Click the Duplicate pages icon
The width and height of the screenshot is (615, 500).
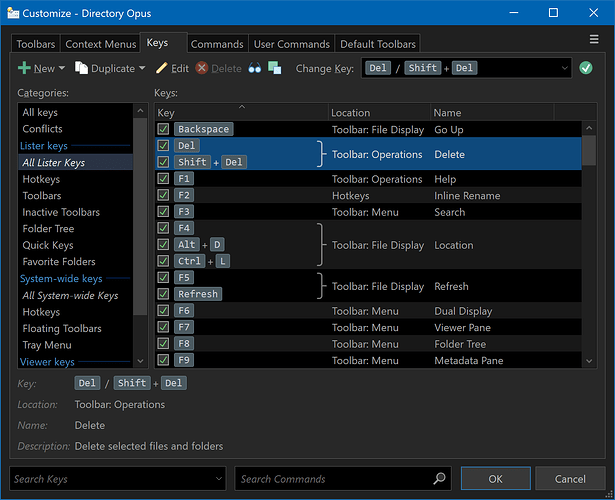pyautogui.click(x=82, y=68)
